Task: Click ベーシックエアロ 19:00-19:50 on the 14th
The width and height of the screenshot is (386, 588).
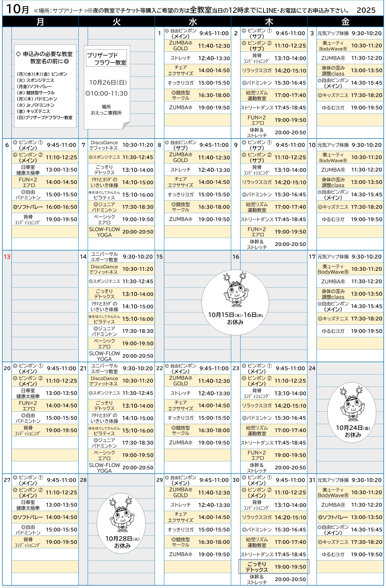Action: click(x=121, y=343)
